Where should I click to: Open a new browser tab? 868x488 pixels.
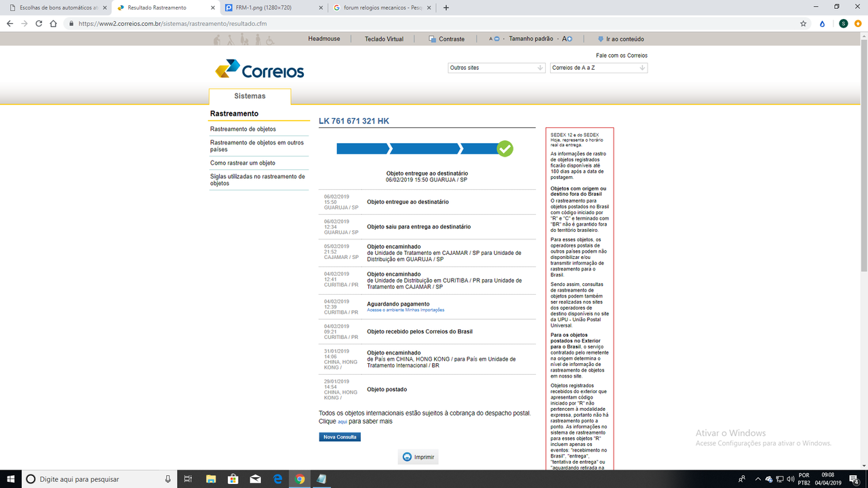[446, 7]
